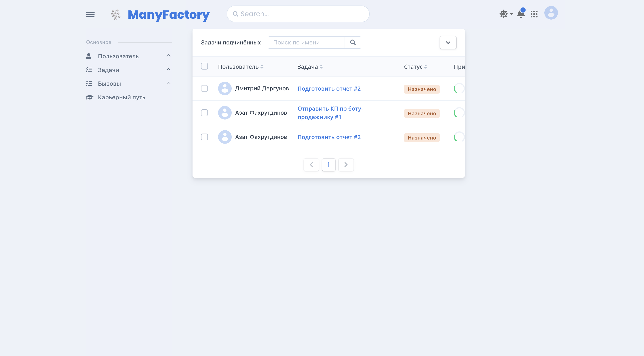Check Дмитрий Дергунов's task row

click(x=204, y=88)
